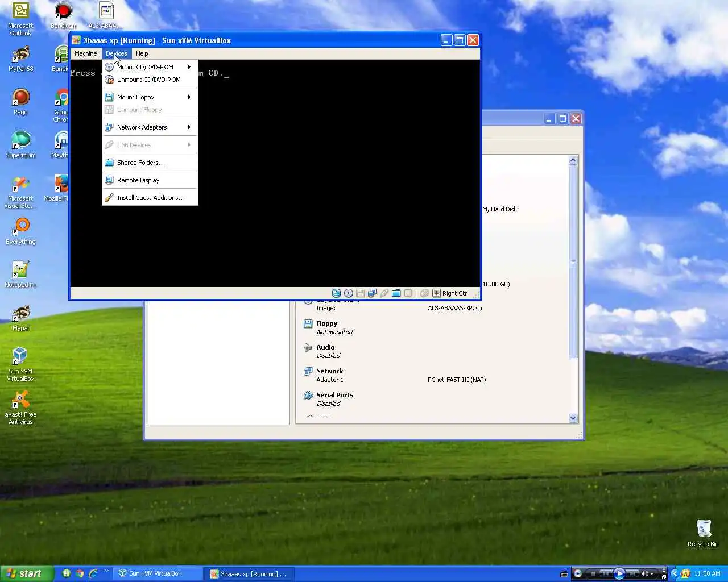The height and width of the screenshot is (582, 728).
Task: Select avast! Free Antivirus desktop icon
Action: pyautogui.click(x=20, y=408)
